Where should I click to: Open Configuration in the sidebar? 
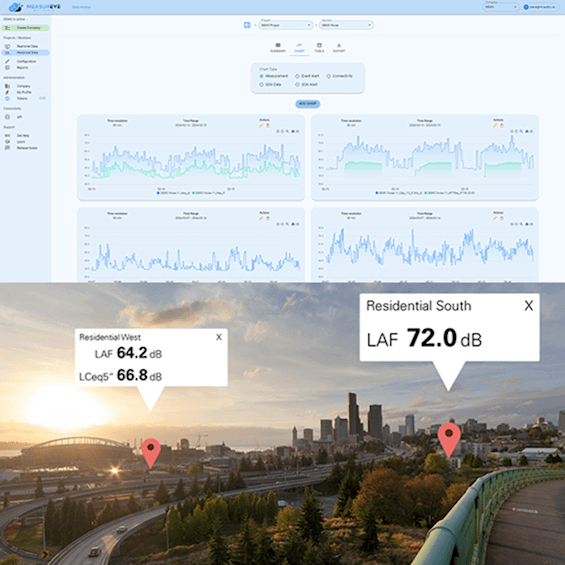[26, 61]
